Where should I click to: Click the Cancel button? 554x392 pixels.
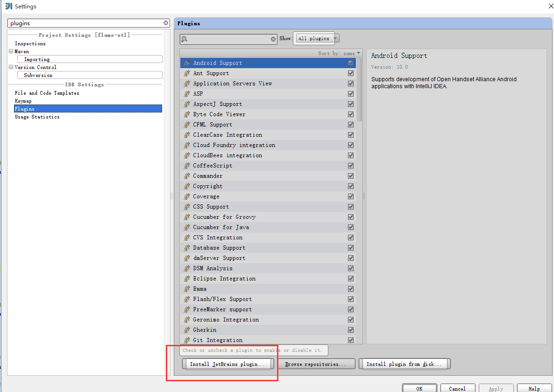[x=457, y=388]
